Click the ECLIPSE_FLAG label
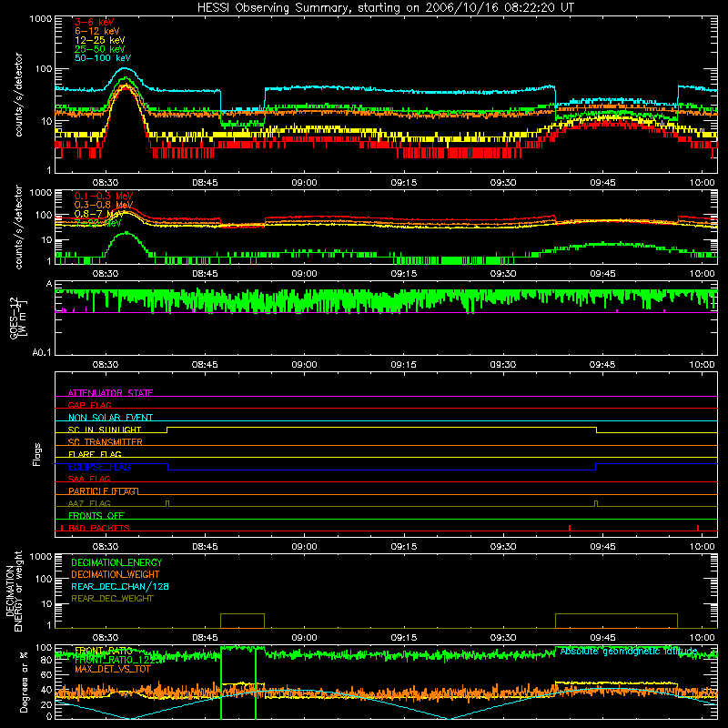This screenshot has width=728, height=728. 99,467
